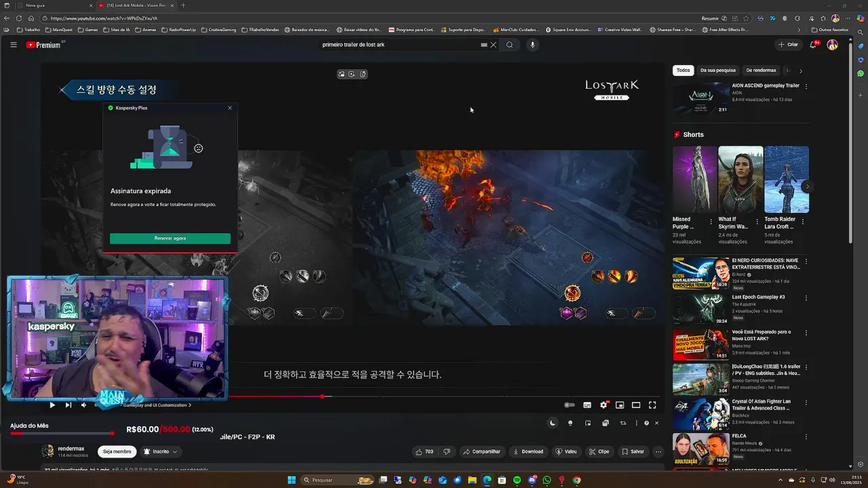
Task: Open the YouTube guide hamburger menu
Action: click(x=13, y=45)
